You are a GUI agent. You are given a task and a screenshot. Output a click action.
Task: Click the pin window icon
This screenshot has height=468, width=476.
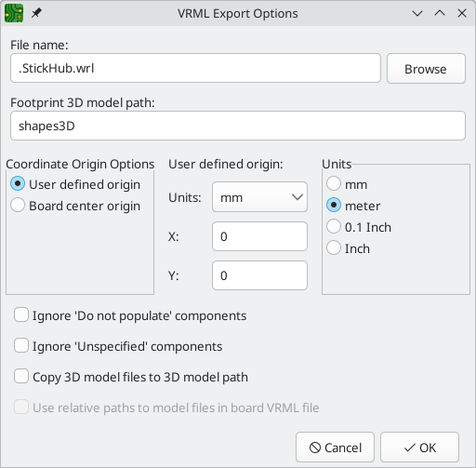click(x=36, y=13)
